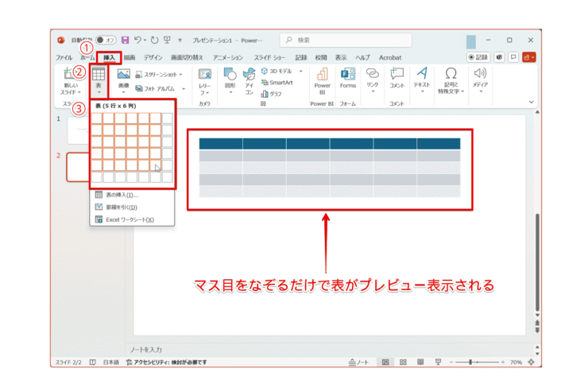The image size is (588, 392).
Task: Toggle the AutoSave switch off/on
Action: tap(106, 40)
